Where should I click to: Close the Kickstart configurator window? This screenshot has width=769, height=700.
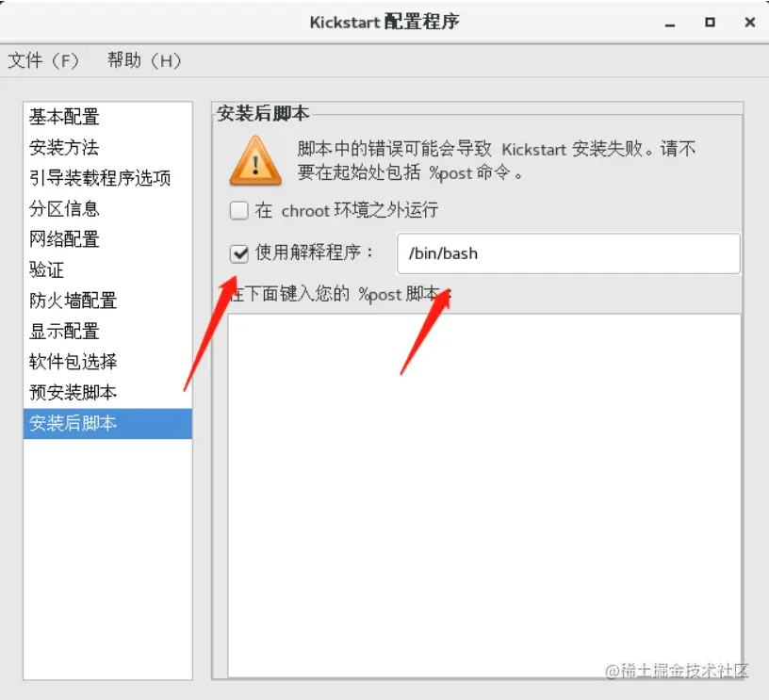click(x=749, y=23)
